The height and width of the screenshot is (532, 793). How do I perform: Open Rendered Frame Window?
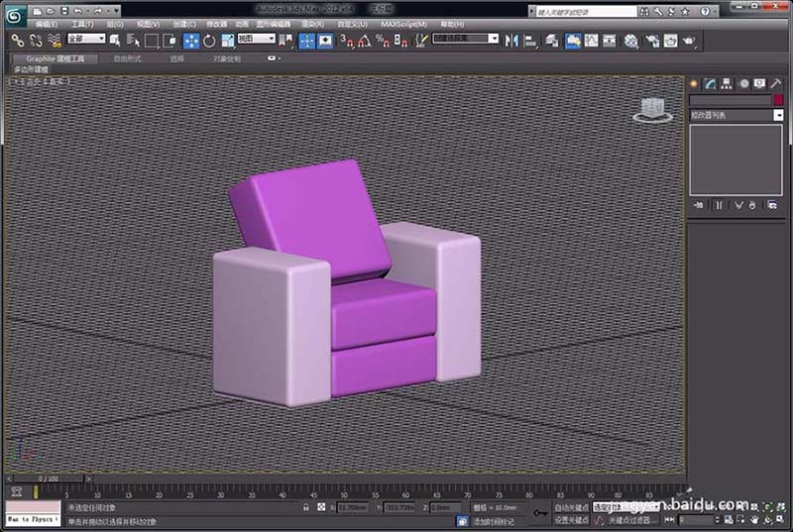click(671, 41)
